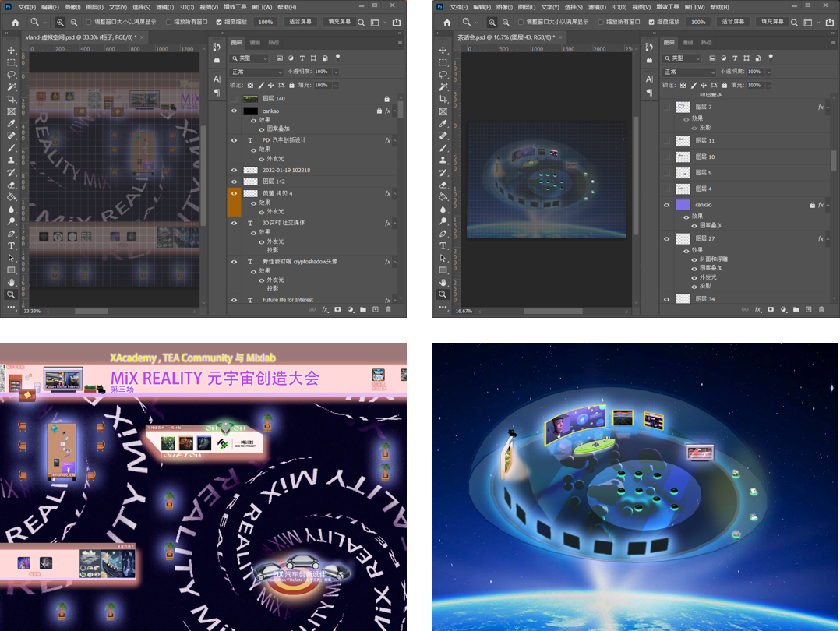
Task: Select the Frame tool in right window
Action: (443, 111)
